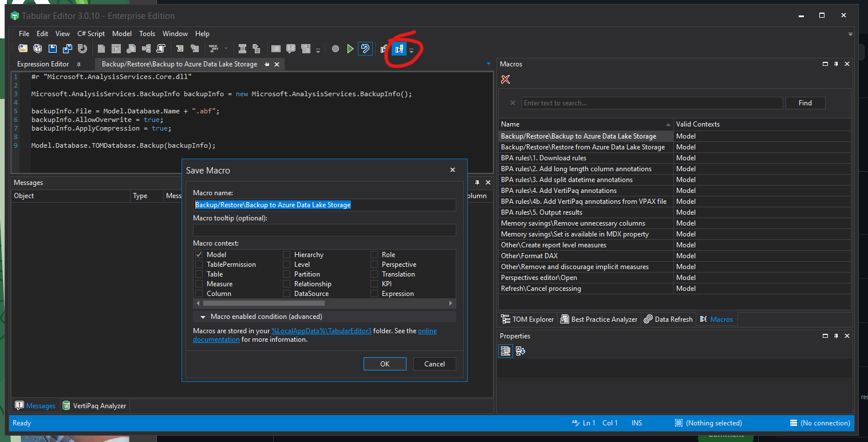Save the model with the disk icon
Viewport: 868px width, 442px height.
(x=52, y=49)
